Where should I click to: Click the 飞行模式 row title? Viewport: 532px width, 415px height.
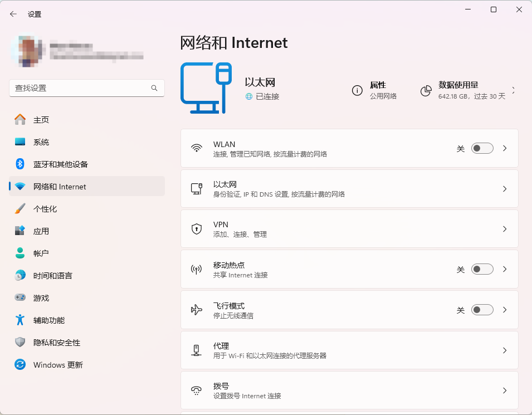229,306
